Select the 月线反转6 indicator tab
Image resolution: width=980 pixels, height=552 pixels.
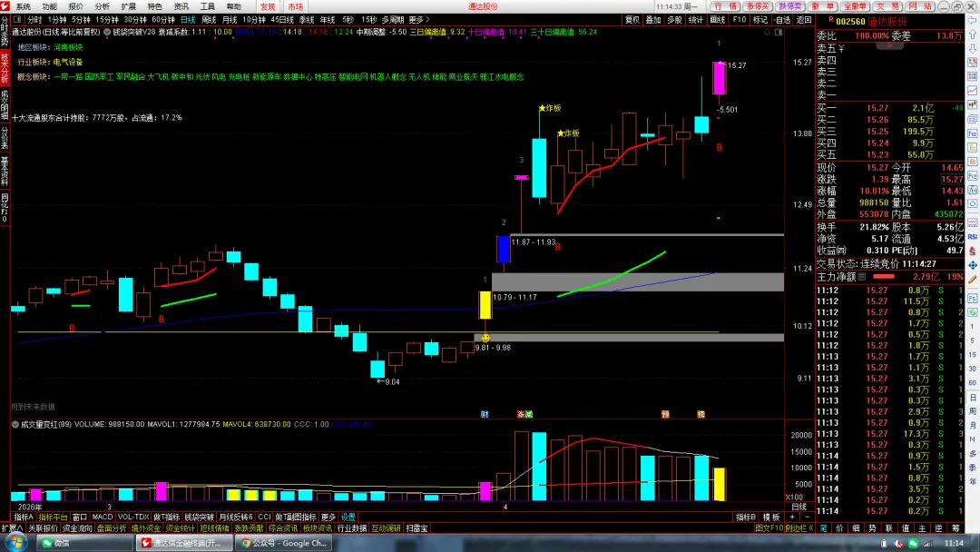pyautogui.click(x=236, y=517)
